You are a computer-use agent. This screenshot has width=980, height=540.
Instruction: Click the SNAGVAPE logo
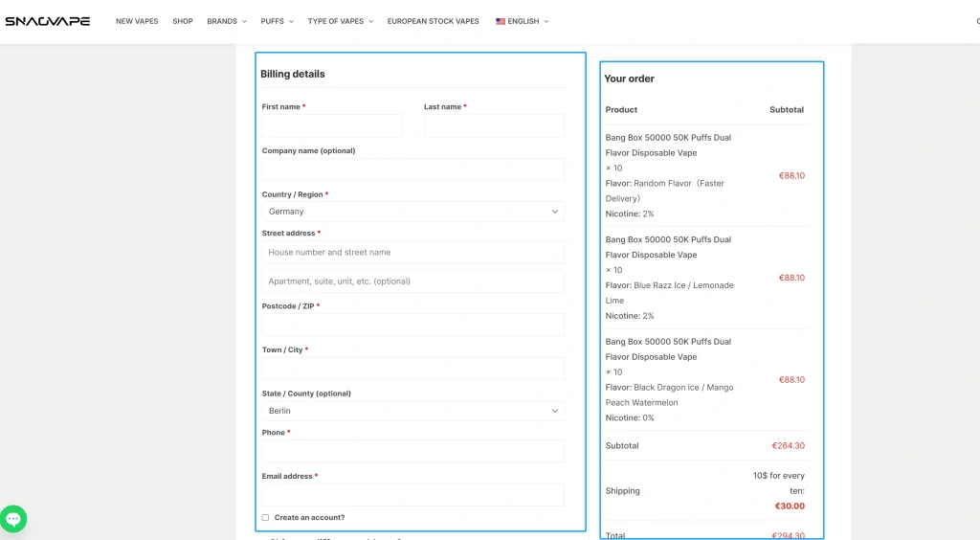(x=48, y=21)
